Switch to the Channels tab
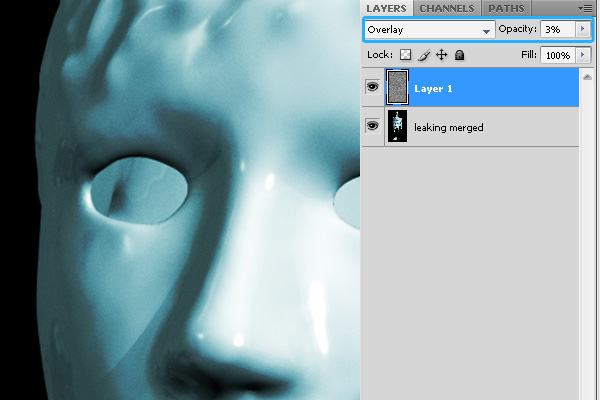 pos(446,8)
